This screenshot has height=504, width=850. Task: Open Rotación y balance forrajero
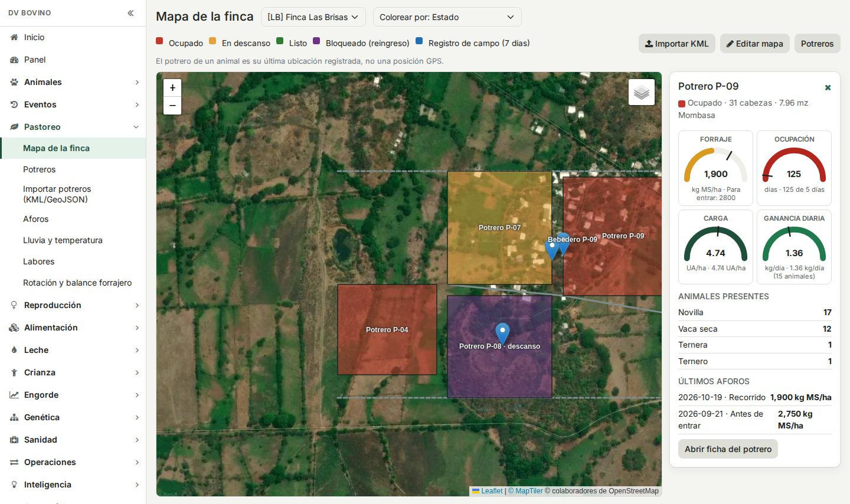[x=73, y=283]
